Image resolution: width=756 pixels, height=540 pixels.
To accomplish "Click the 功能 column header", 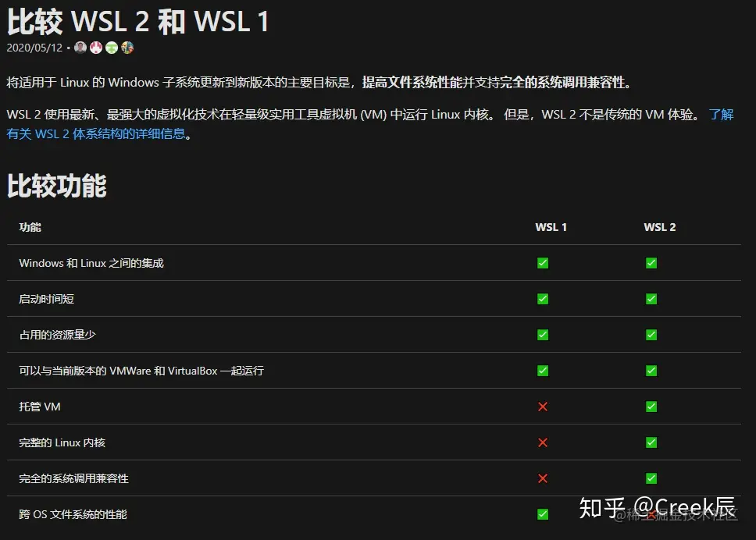I will tap(30, 227).
